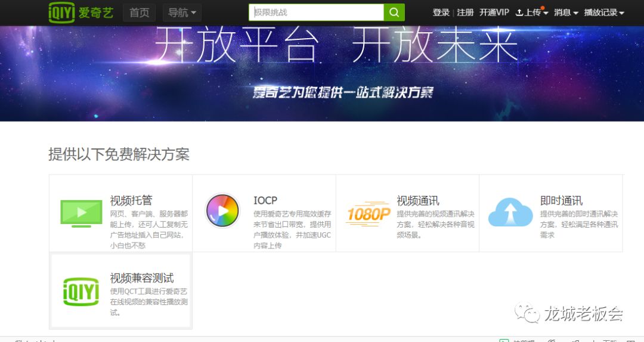Open the 视频通讯 solution title
The width and height of the screenshot is (644, 342).
(x=417, y=200)
